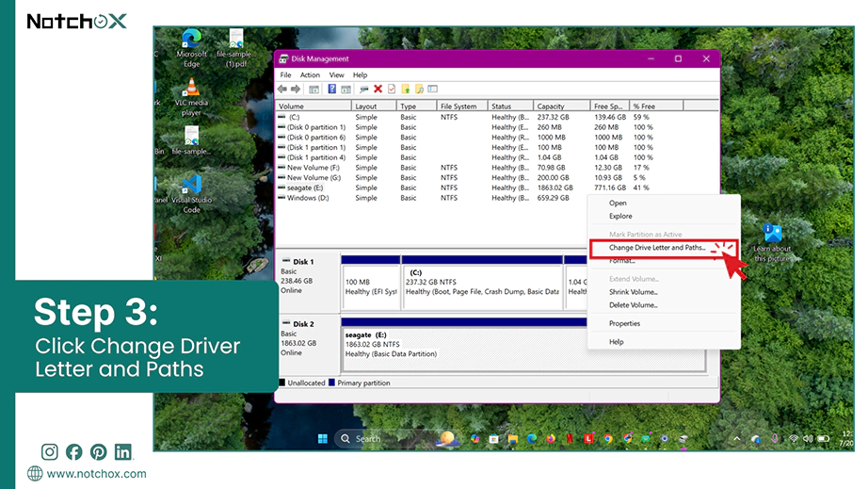Sort by the Capacity column header

[x=561, y=106]
